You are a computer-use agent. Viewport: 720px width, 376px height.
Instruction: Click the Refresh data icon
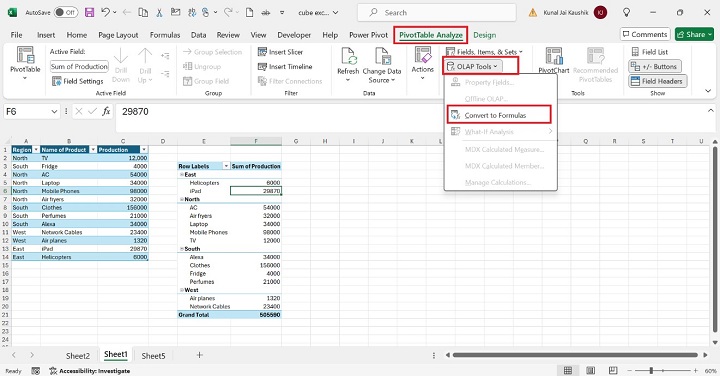(348, 56)
